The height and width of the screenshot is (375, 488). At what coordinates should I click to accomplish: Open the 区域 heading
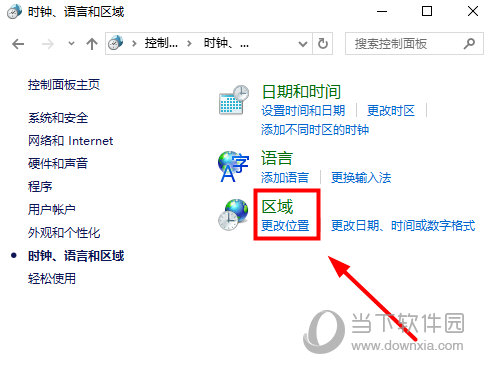(x=277, y=207)
